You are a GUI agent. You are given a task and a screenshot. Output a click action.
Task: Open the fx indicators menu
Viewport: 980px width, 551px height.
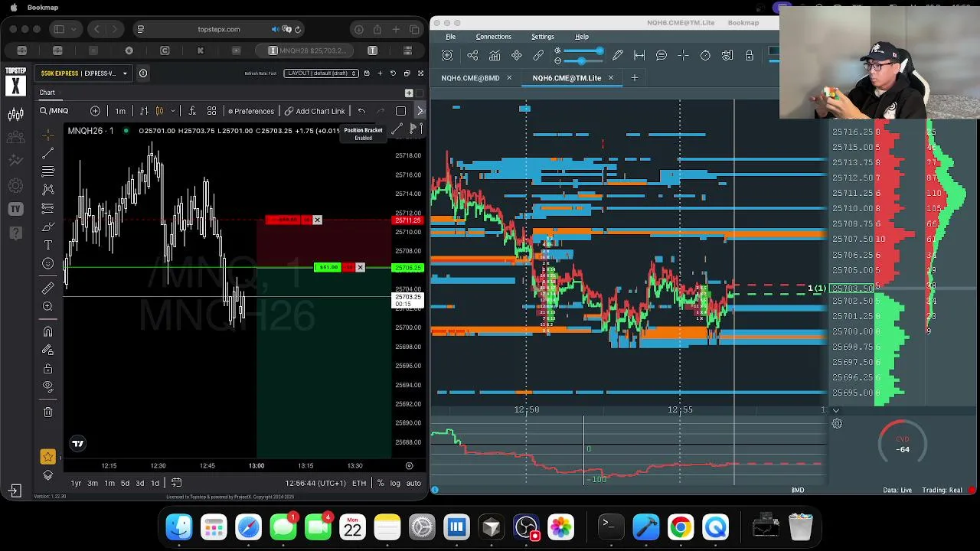(x=191, y=111)
